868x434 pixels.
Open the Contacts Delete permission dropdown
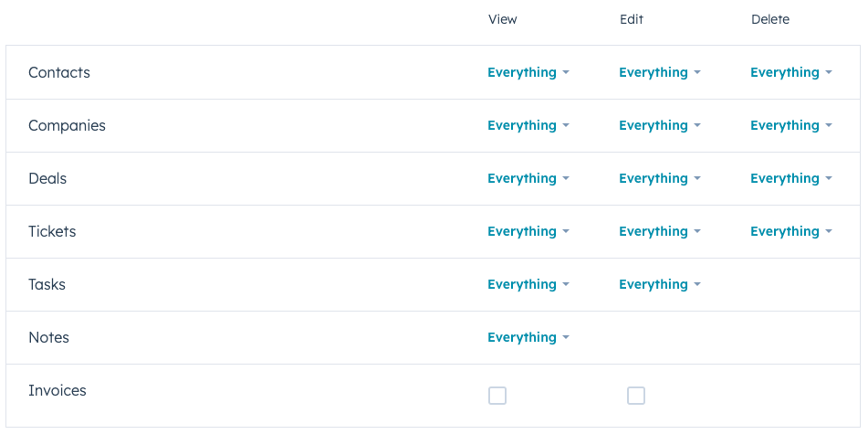pyautogui.click(x=791, y=72)
